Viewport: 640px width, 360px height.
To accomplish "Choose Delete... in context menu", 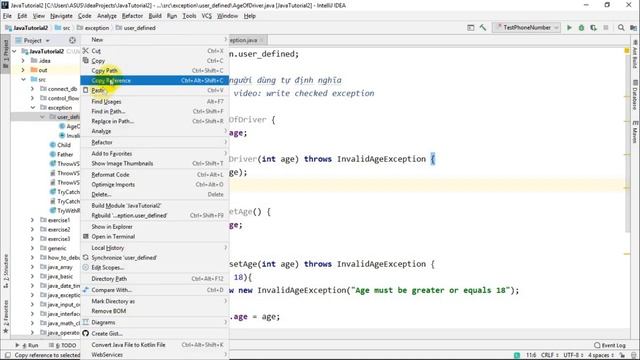I will (x=155, y=194).
